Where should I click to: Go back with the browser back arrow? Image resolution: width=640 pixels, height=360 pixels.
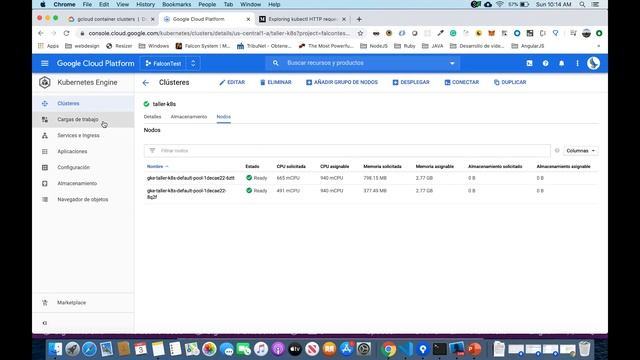click(40, 33)
